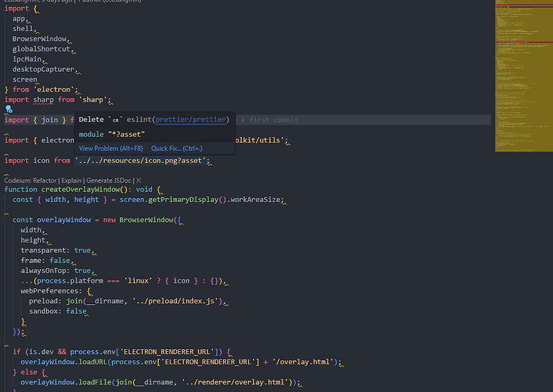This screenshot has height=392, width=553.
Task: Click Codeium Refactor code lens
Action: click(x=45, y=180)
